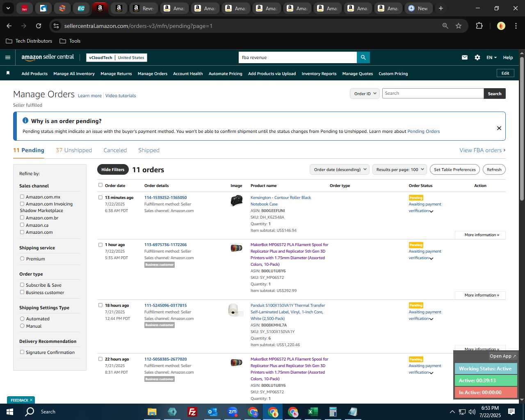Viewport: 525px width, 420px height.
Task: Expand Awaiting payment verification for the Kensington order
Action: pyautogui.click(x=431, y=211)
